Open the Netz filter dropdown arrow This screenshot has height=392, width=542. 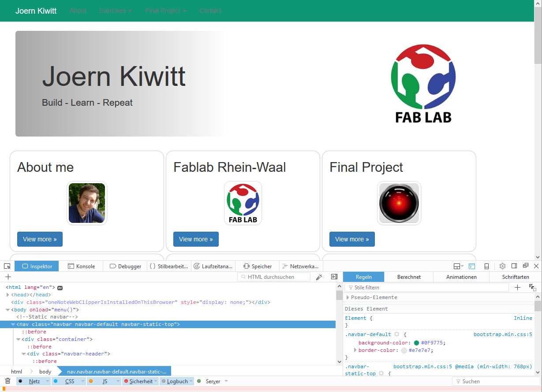click(x=47, y=381)
